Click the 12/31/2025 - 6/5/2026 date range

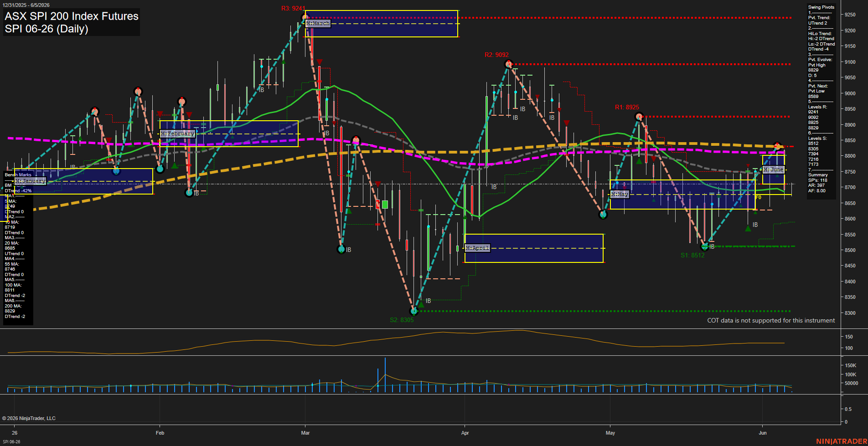point(26,5)
